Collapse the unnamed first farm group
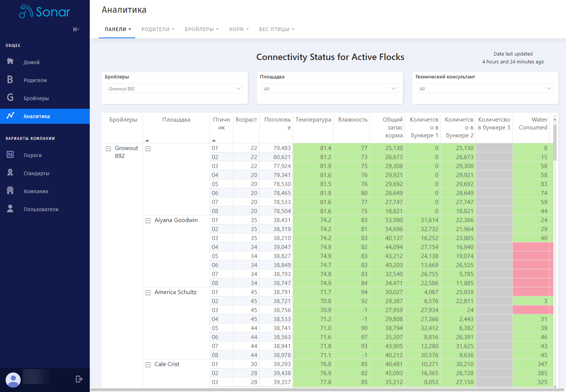The height and width of the screenshot is (392, 566). (x=148, y=149)
